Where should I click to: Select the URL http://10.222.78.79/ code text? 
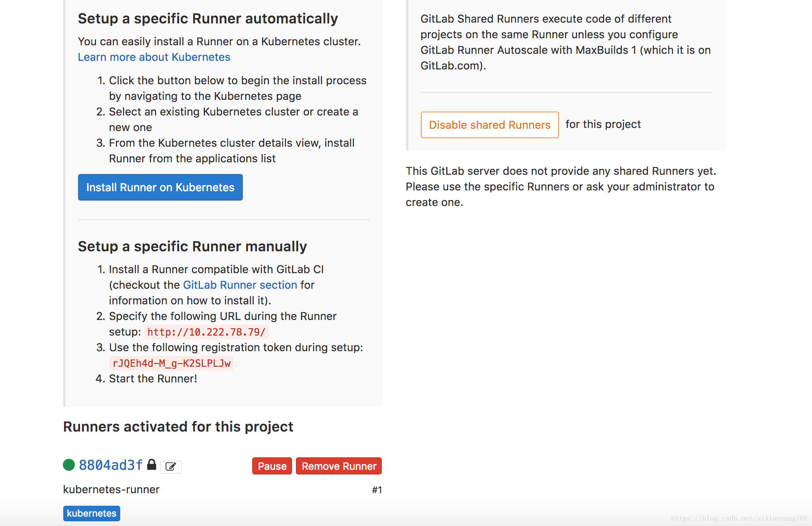coord(207,332)
